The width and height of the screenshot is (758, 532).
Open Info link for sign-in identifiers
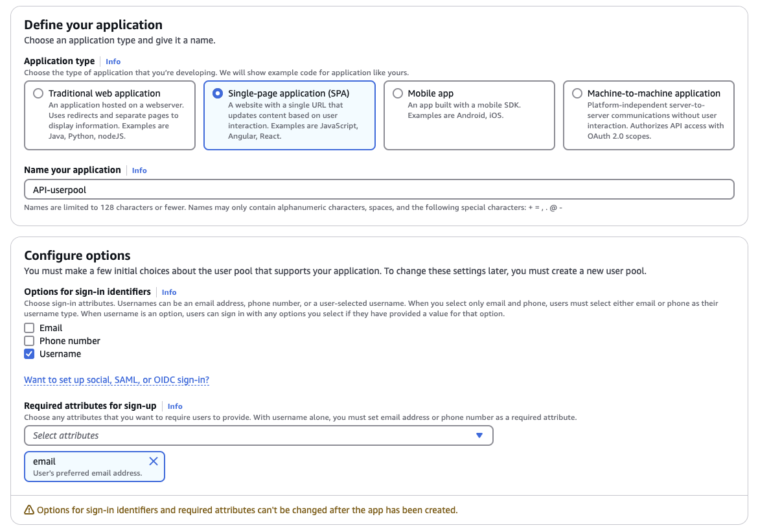click(168, 292)
